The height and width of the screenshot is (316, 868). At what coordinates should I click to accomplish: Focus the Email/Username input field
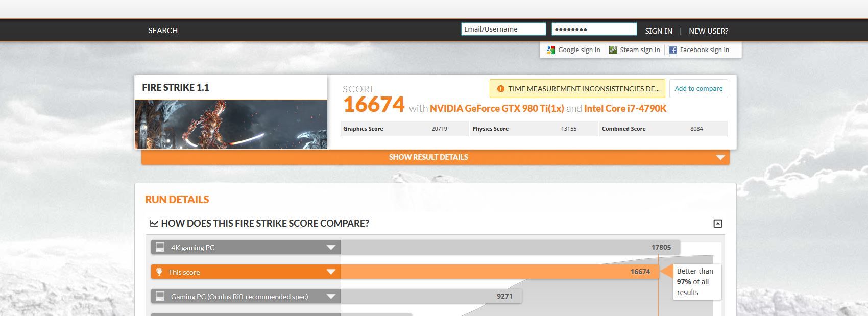(503, 30)
